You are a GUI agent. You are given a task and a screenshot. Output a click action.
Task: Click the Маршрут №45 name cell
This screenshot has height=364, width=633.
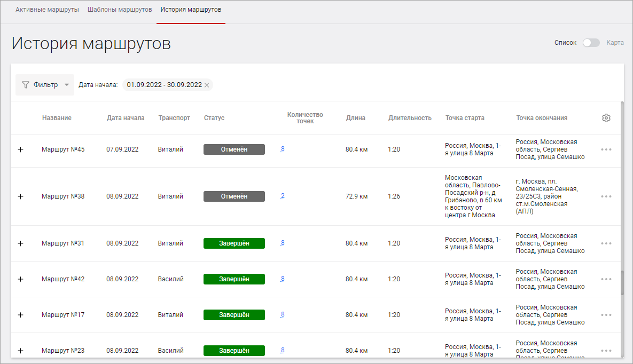(x=63, y=149)
